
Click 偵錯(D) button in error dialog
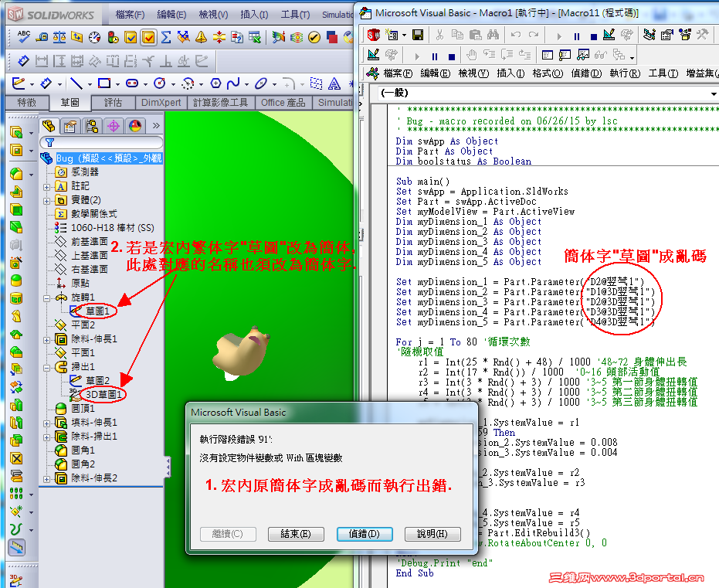point(364,534)
